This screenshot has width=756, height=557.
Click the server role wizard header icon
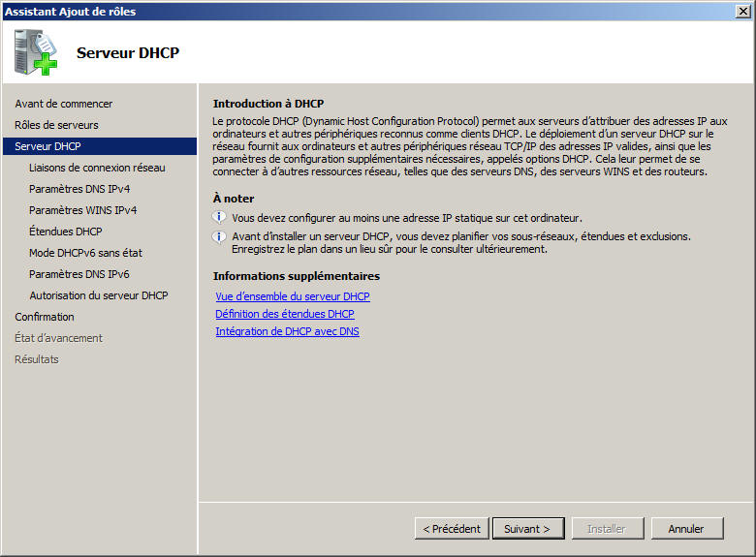pyautogui.click(x=36, y=52)
